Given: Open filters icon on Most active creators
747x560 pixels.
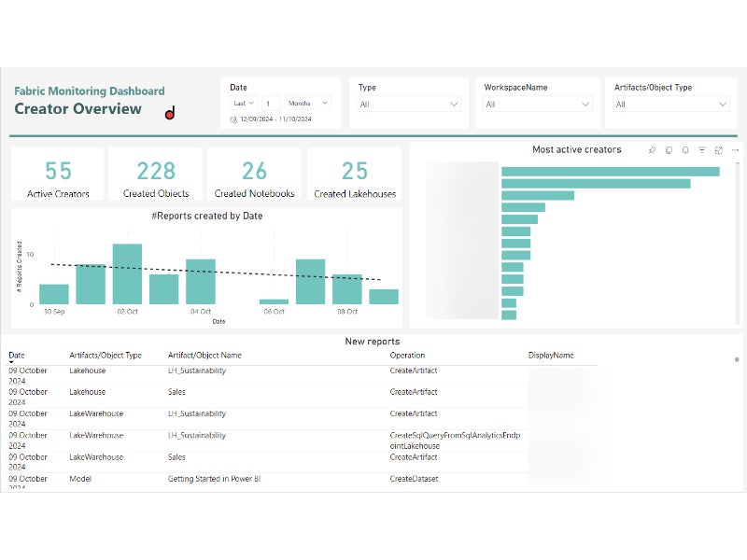Looking at the screenshot, I should [x=701, y=149].
